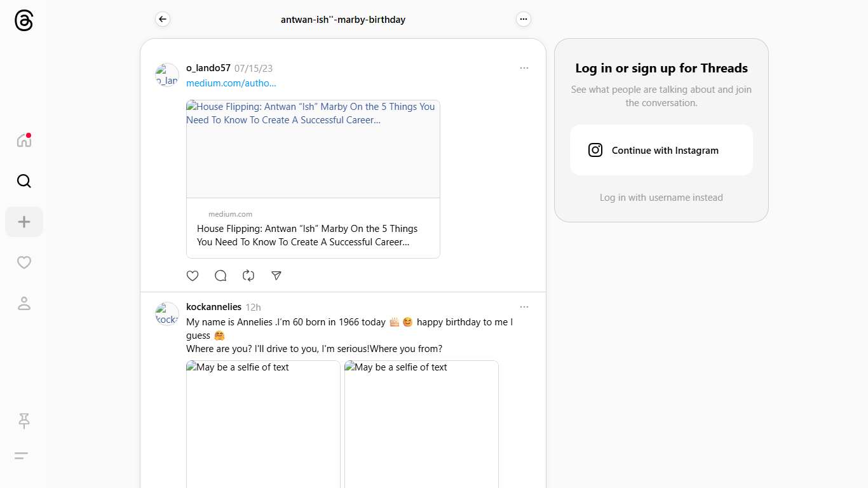Image resolution: width=868 pixels, height=488 pixels.
Task: Click Continue with Instagram button
Action: pos(661,150)
